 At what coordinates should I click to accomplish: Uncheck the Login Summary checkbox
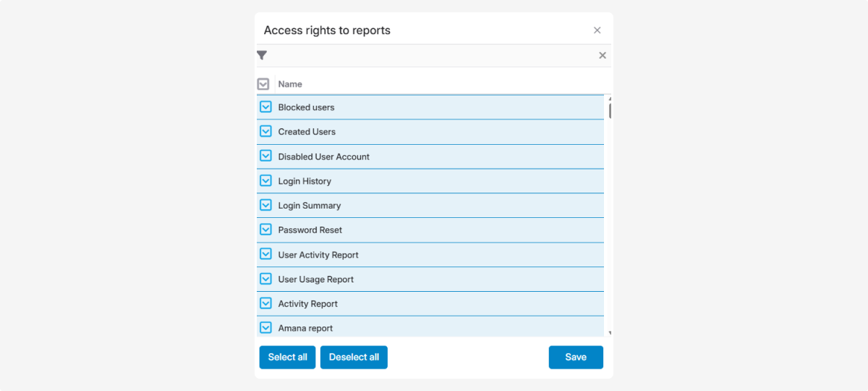point(265,206)
